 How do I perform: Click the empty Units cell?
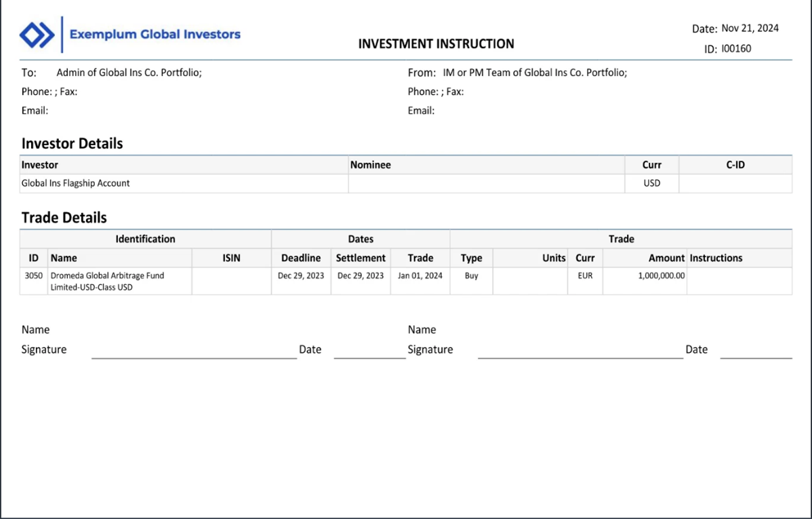click(530, 281)
